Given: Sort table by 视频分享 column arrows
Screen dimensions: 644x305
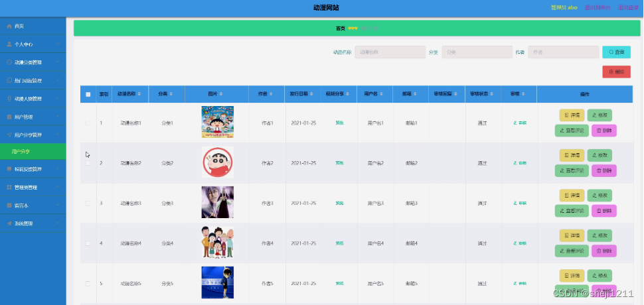Looking at the screenshot, I should click(348, 94).
